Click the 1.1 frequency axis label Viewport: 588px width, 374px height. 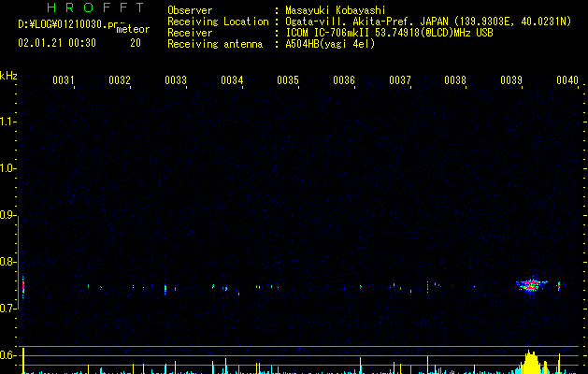(7, 122)
